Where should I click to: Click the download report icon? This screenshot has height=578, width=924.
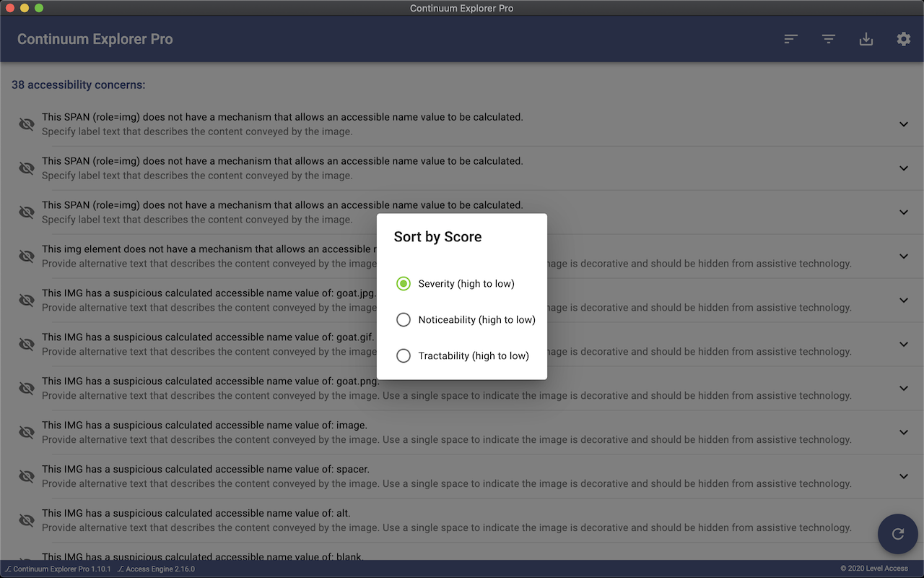coord(866,39)
